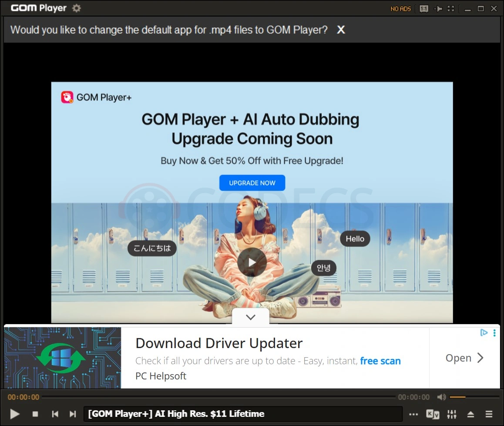Minimize the GOM Player window

[x=468, y=9]
